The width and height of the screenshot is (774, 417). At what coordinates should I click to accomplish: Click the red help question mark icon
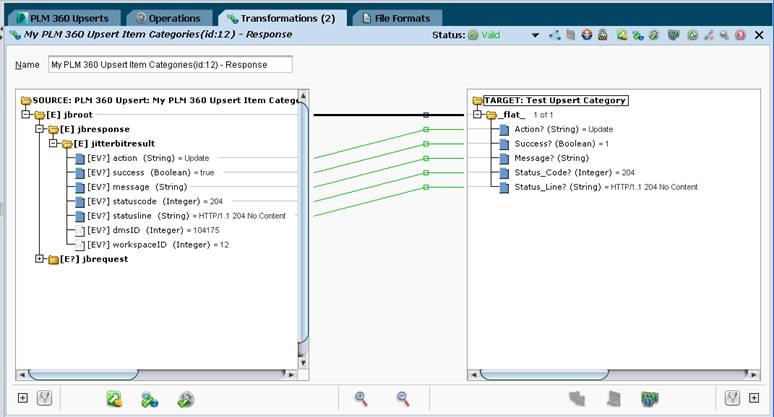(x=741, y=36)
